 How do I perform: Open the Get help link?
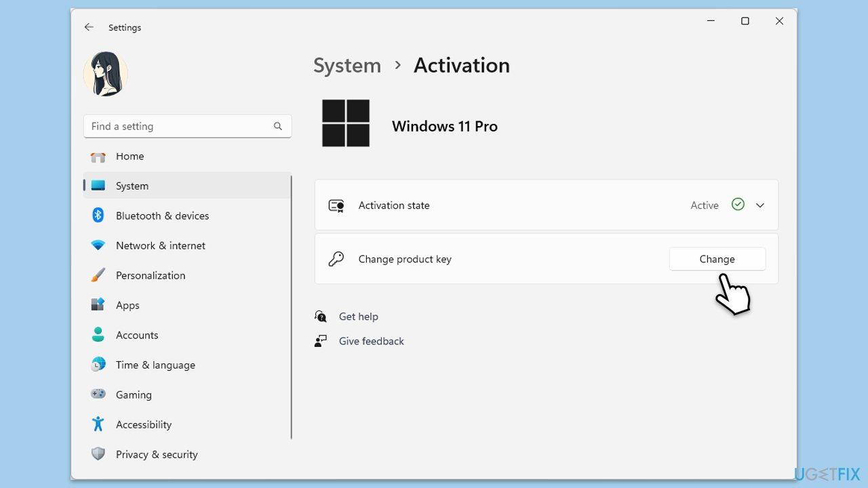tap(358, 317)
